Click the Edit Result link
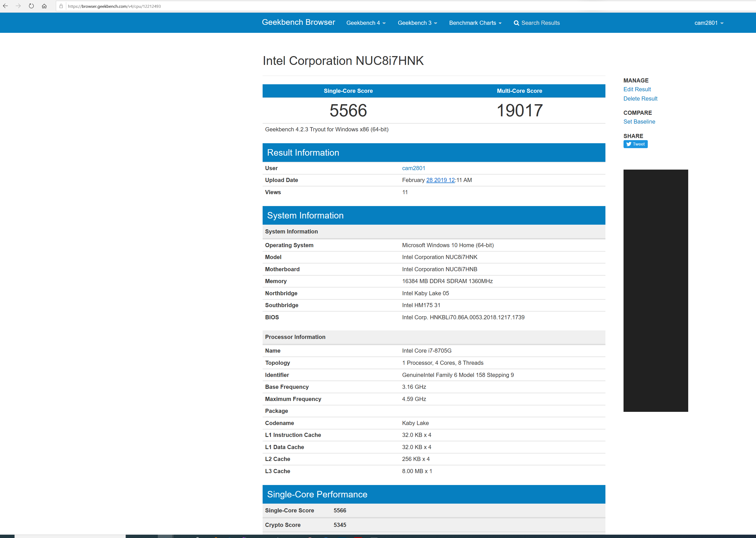 (637, 89)
